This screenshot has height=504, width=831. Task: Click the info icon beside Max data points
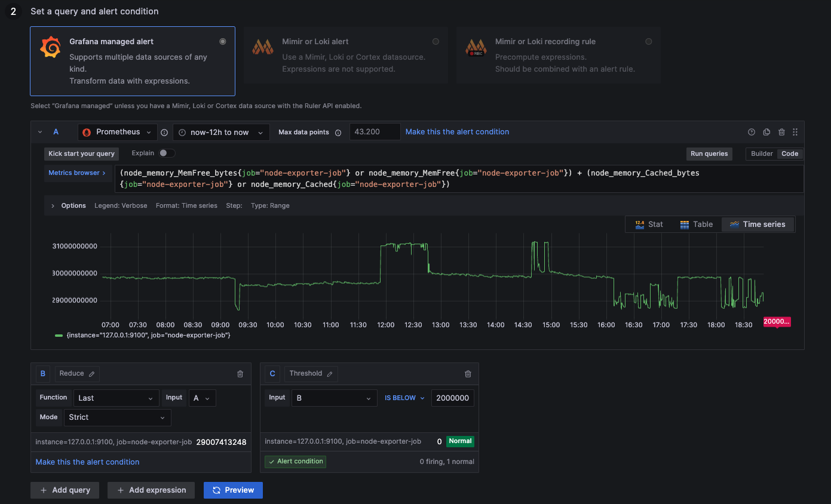pos(338,133)
